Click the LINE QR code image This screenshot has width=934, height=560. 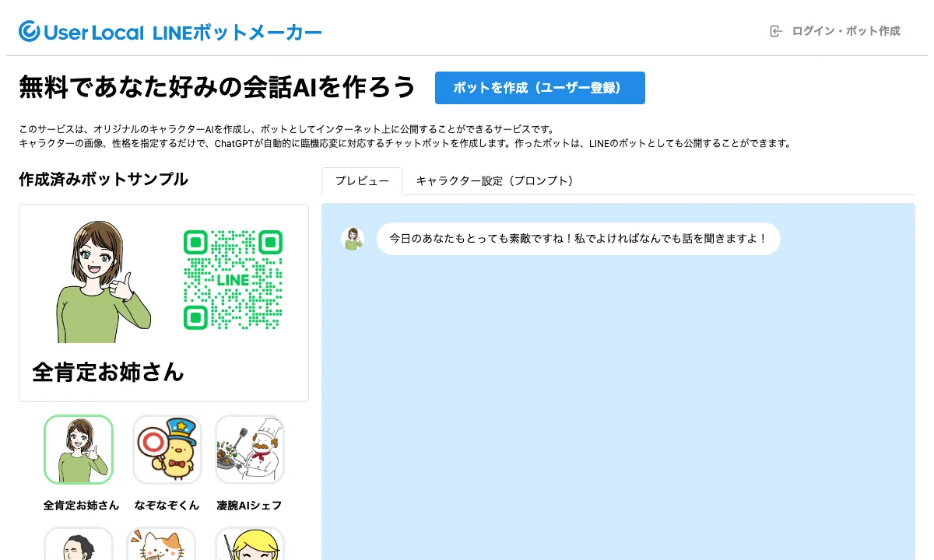233,279
